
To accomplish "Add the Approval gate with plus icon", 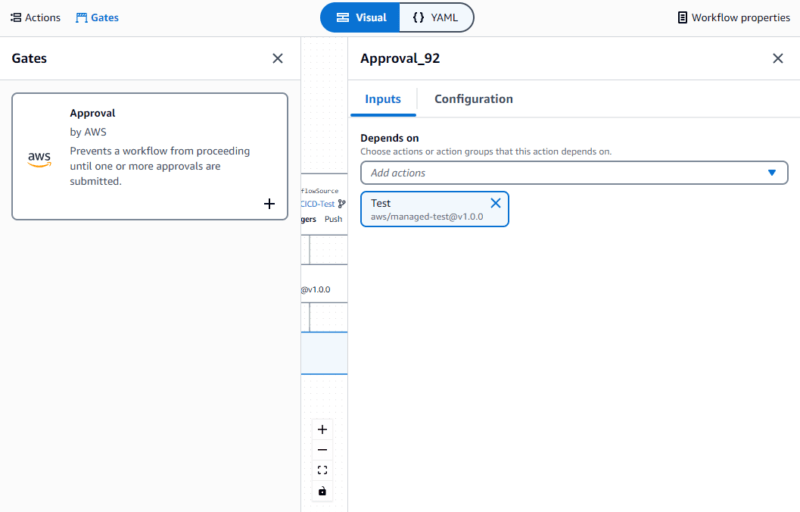I will click(x=269, y=204).
